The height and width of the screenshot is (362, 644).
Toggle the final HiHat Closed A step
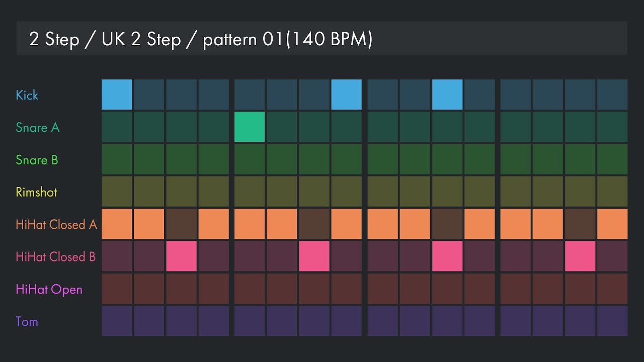pos(612,224)
